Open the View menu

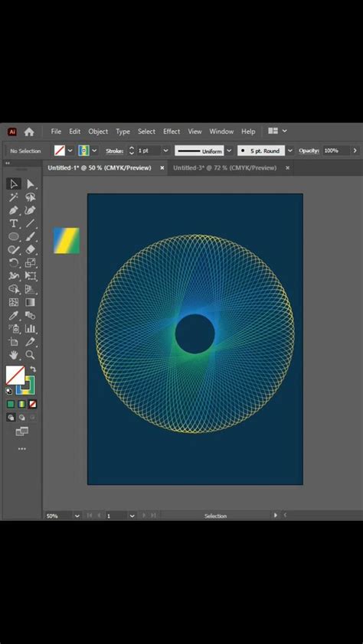coord(195,132)
